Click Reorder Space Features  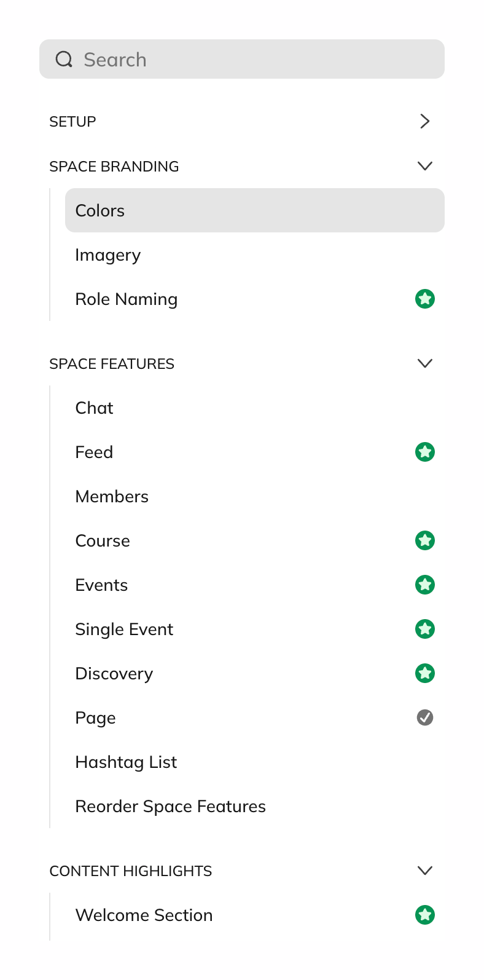[170, 806]
